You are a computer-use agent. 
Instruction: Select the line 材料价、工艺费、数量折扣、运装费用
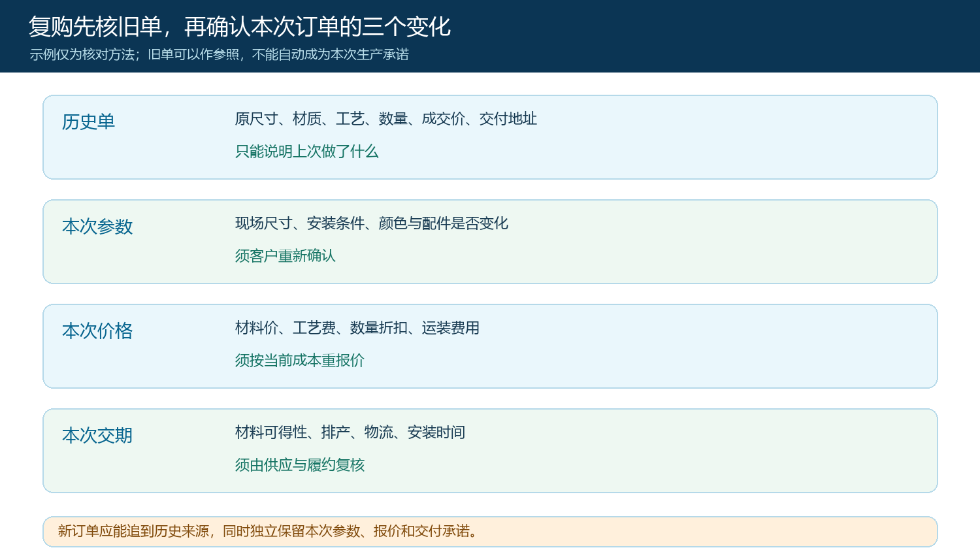[x=357, y=327]
